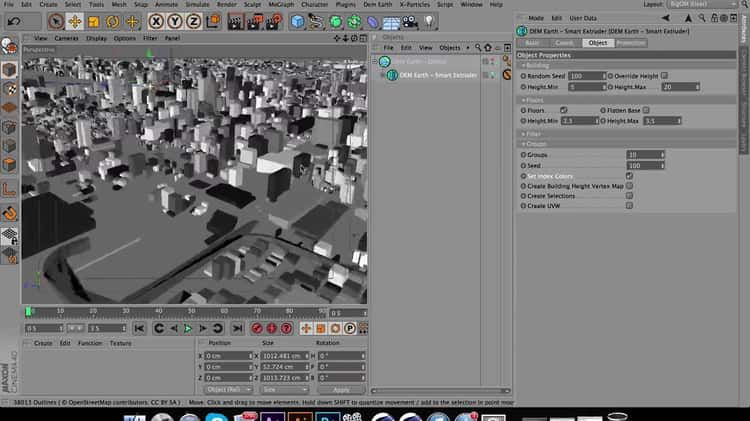Go to end of animation
The image size is (750, 421).
pyautogui.click(x=237, y=329)
